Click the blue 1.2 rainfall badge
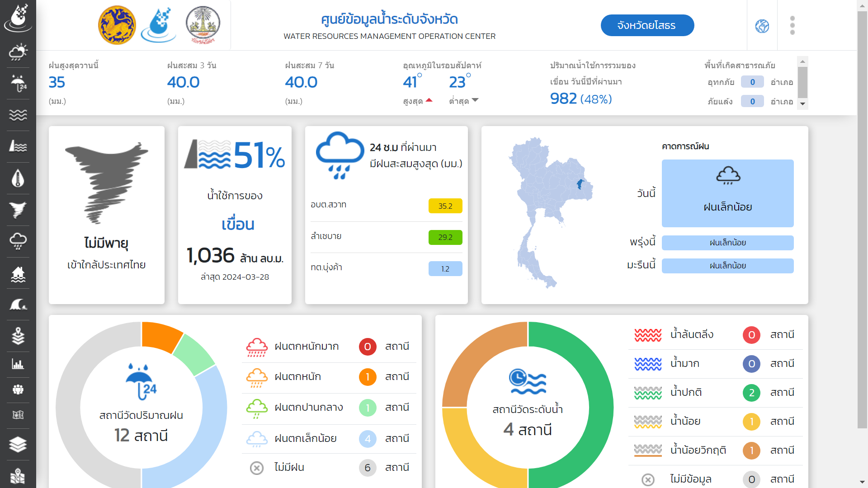868x488 pixels. [445, 269]
